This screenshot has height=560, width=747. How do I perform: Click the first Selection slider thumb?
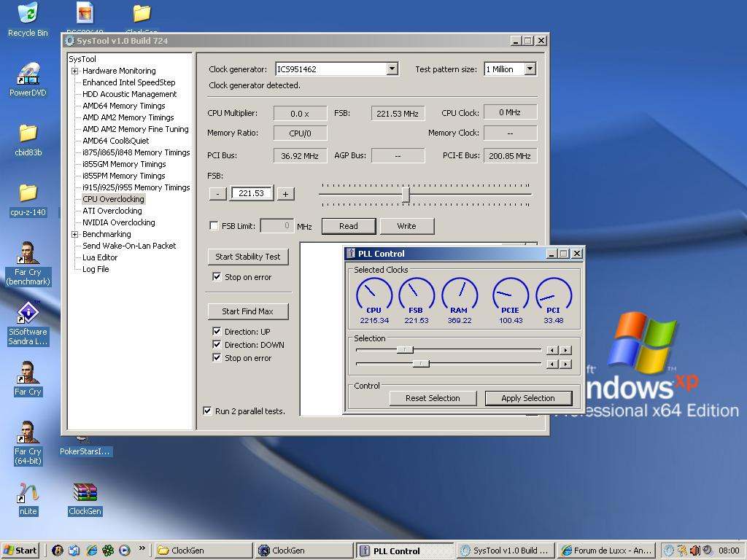click(x=405, y=350)
